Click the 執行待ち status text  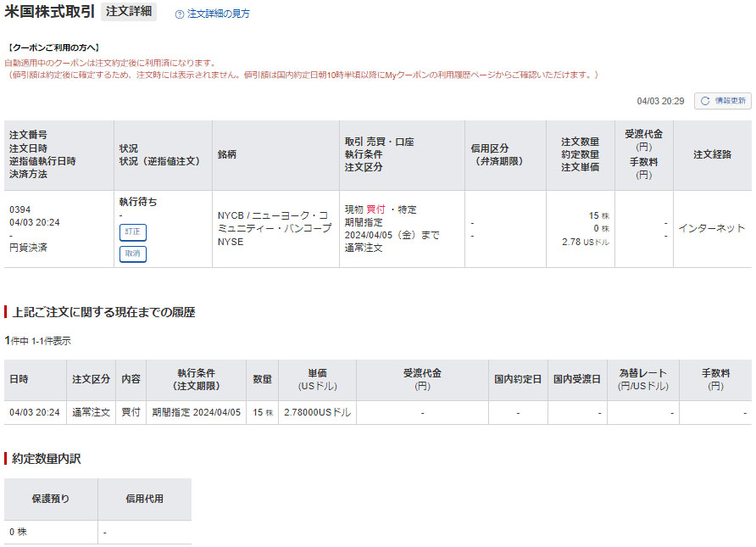coord(138,202)
